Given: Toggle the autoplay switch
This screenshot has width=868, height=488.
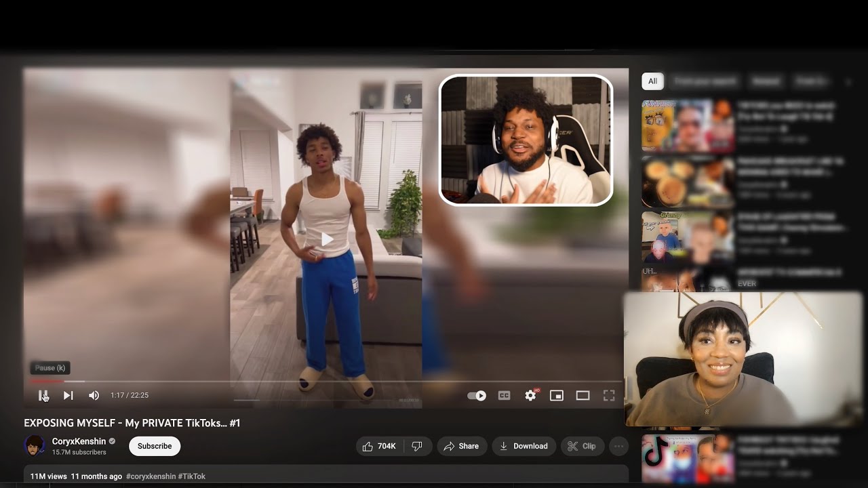Looking at the screenshot, I should pyautogui.click(x=477, y=396).
